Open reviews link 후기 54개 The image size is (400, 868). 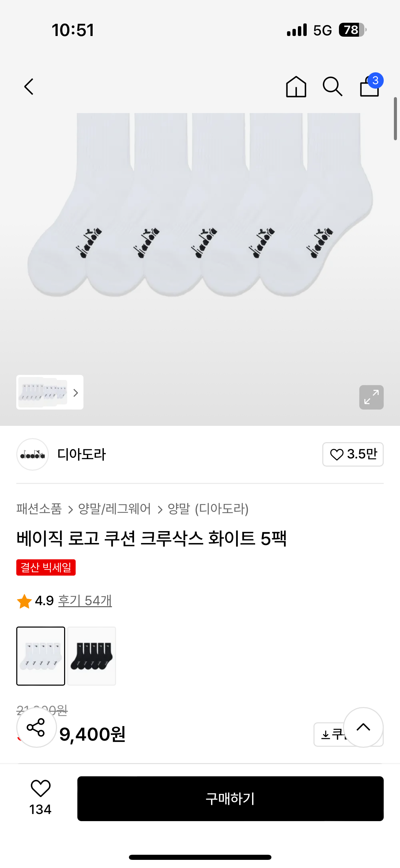pos(85,600)
